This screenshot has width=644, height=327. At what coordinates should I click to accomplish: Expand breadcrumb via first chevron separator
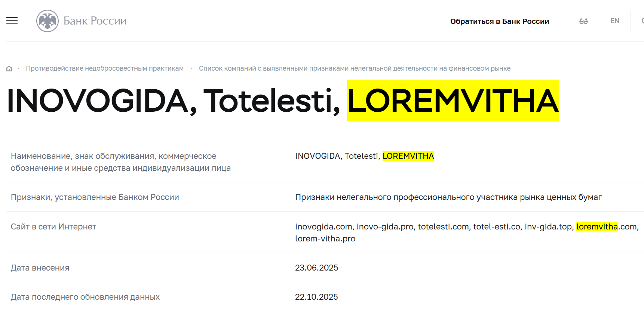(18, 68)
